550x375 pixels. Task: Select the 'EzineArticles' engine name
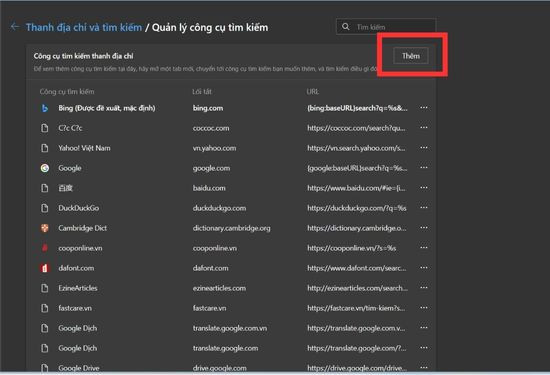[78, 288]
